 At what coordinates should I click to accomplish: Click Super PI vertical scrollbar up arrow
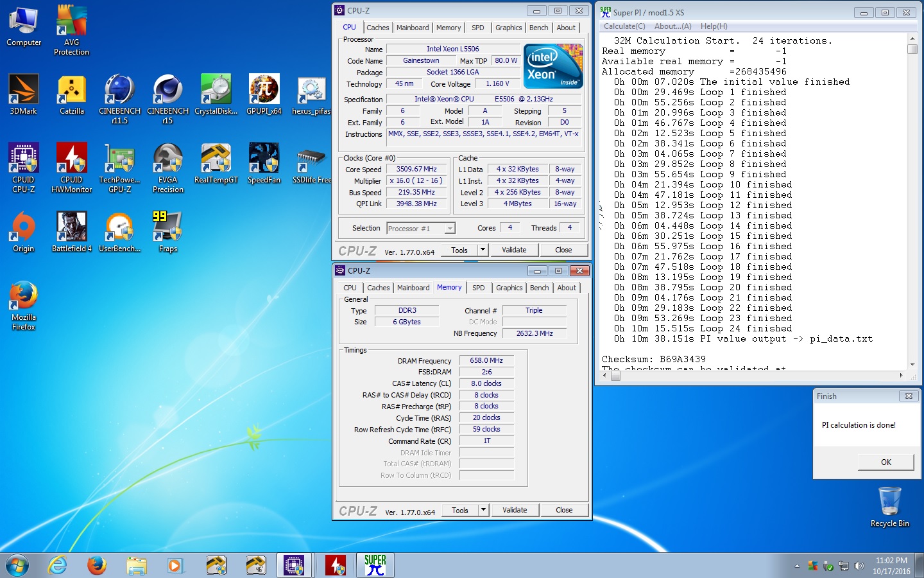pyautogui.click(x=912, y=39)
